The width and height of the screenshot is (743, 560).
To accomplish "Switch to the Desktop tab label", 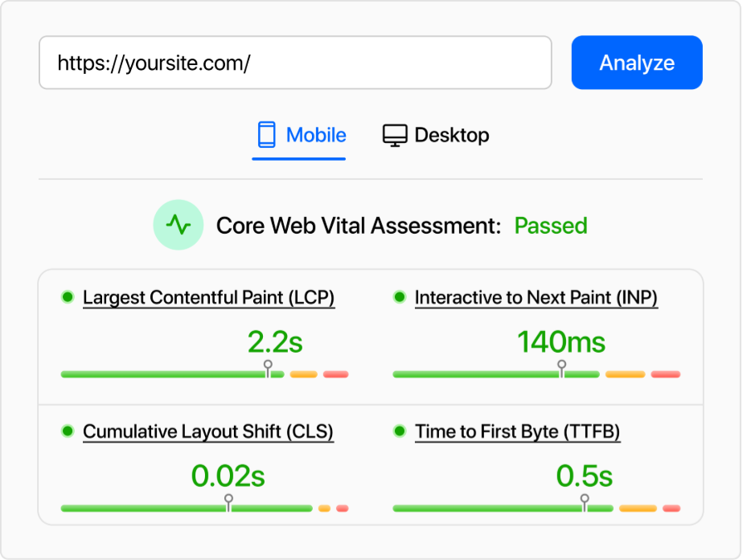I will point(451,135).
